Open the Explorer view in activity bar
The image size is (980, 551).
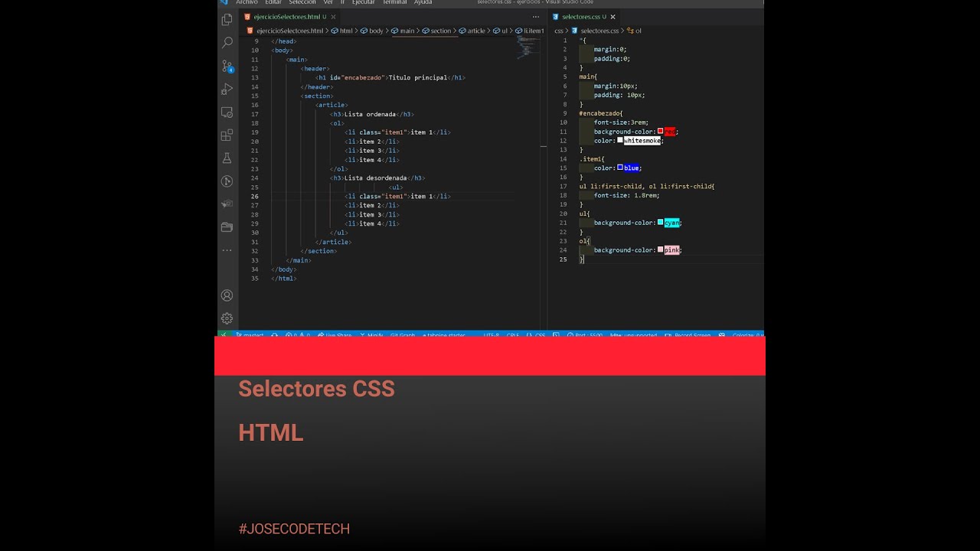click(x=227, y=20)
